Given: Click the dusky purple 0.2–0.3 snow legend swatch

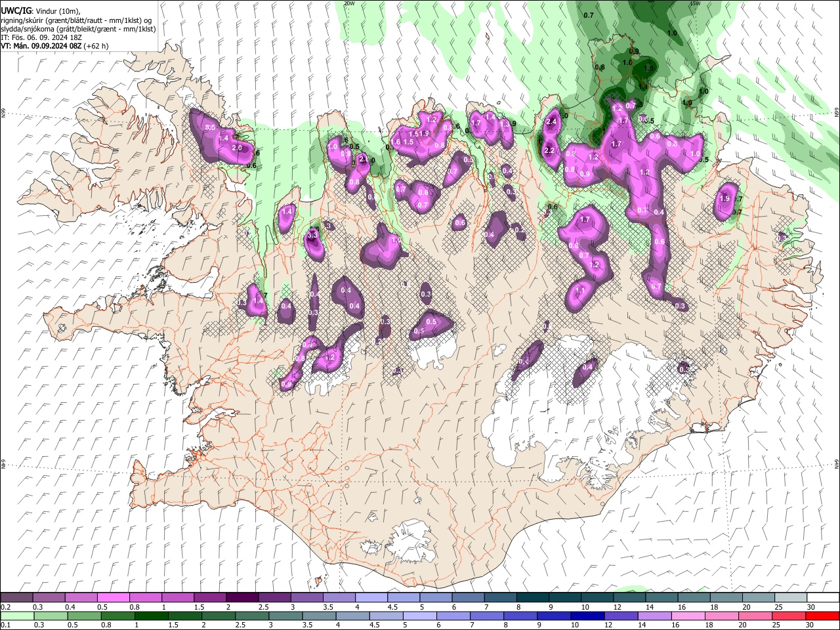Looking at the screenshot, I should 16,598.
